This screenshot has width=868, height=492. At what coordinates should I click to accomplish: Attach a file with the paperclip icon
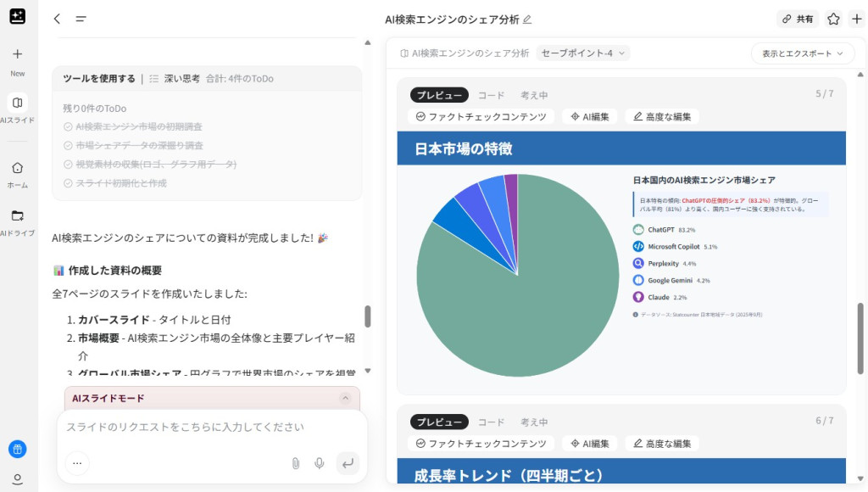[x=294, y=462]
